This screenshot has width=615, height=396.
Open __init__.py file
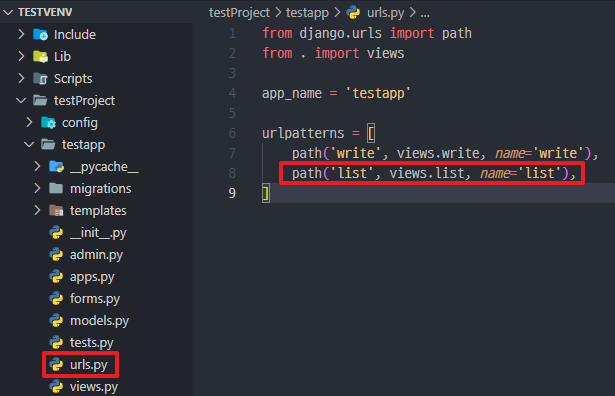(x=98, y=233)
